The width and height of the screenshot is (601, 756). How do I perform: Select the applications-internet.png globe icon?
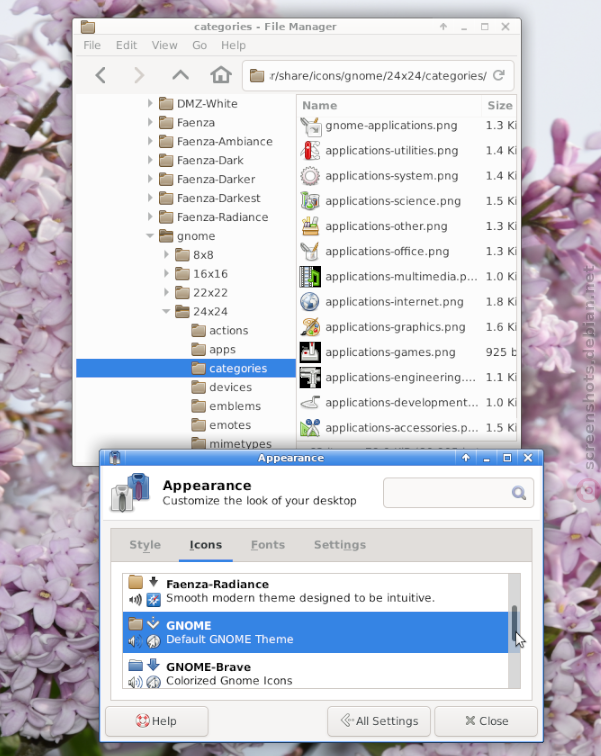point(310,302)
